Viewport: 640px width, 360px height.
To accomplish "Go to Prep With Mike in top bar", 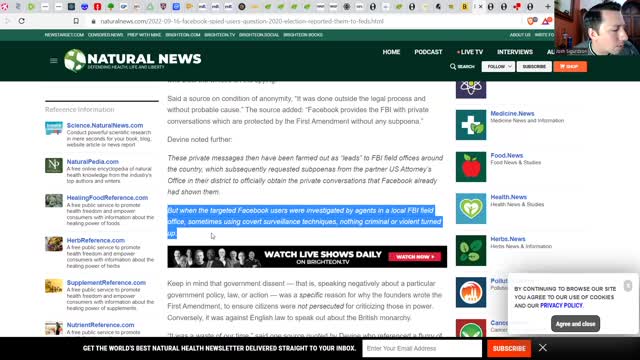I will click(x=144, y=35).
